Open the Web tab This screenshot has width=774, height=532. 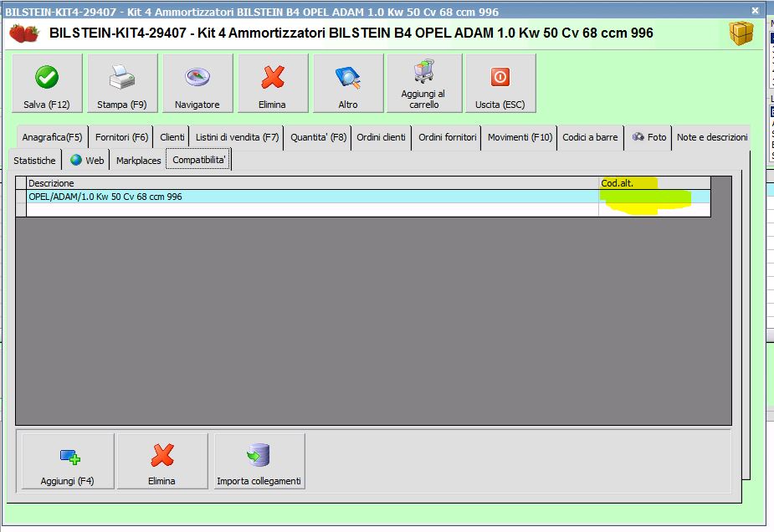tap(87, 161)
